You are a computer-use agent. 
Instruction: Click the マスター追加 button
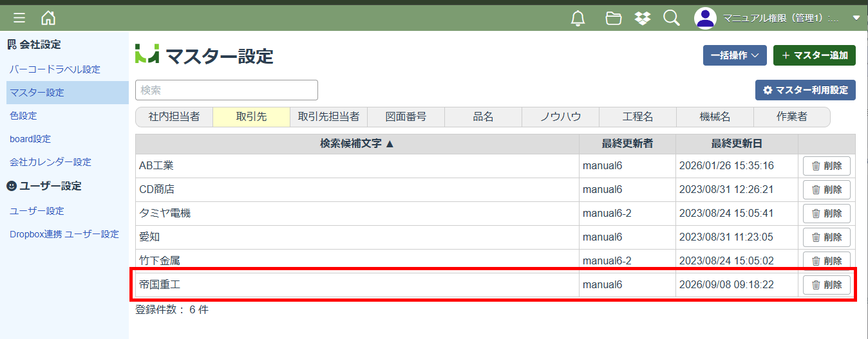coord(814,55)
